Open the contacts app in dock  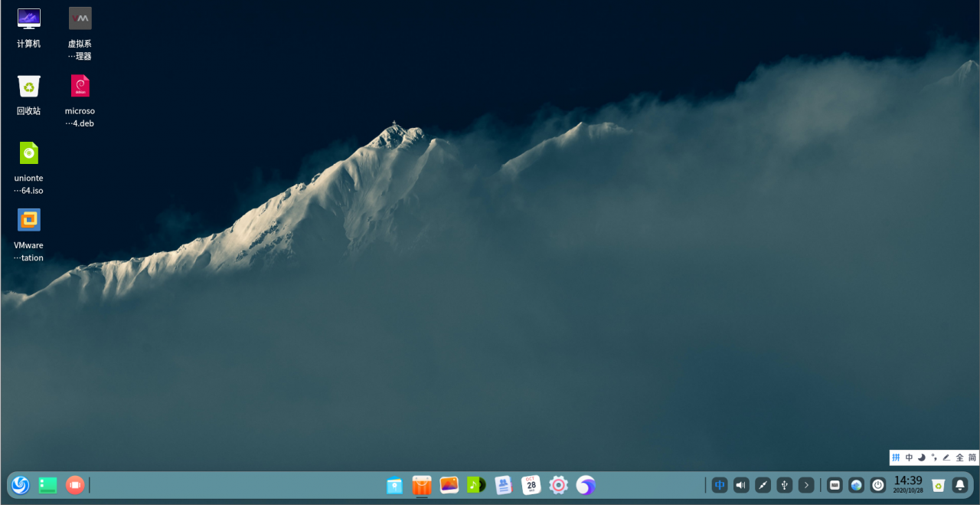coord(503,485)
